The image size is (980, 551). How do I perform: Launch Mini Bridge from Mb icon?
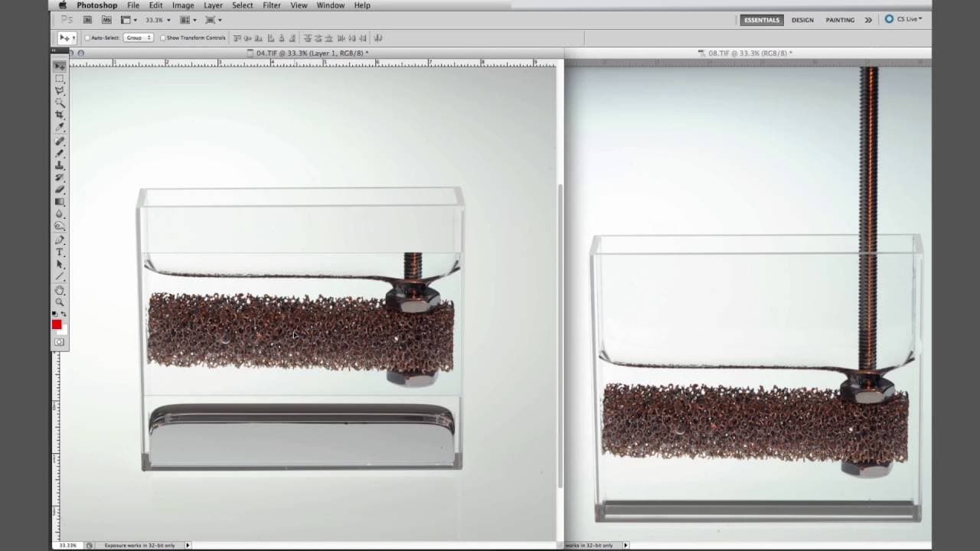(106, 20)
